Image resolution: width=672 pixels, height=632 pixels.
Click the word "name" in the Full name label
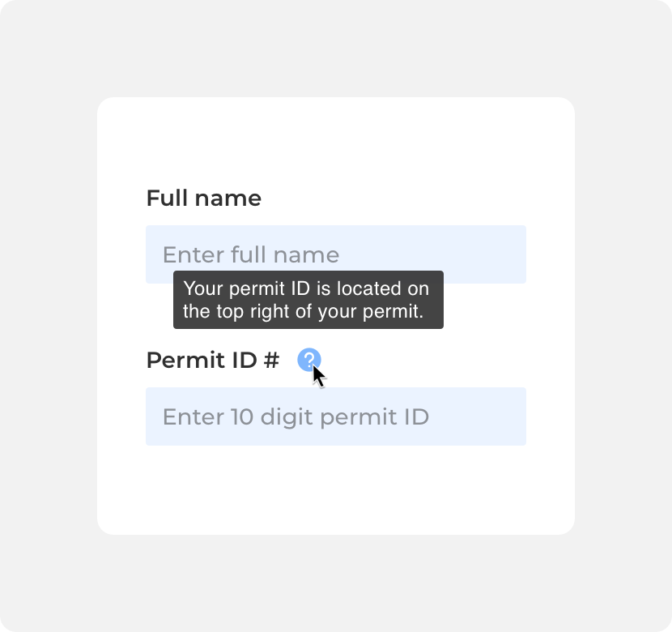(228, 199)
